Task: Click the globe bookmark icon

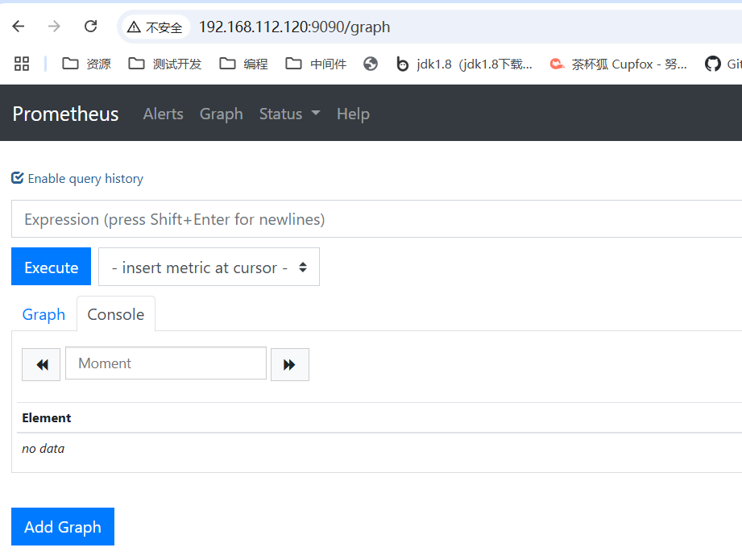Action: coord(371,64)
